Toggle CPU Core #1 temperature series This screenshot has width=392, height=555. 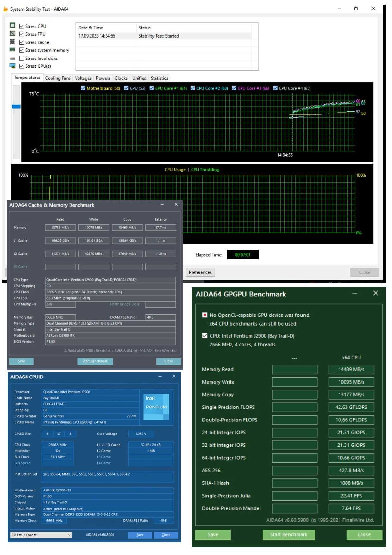[x=151, y=88]
